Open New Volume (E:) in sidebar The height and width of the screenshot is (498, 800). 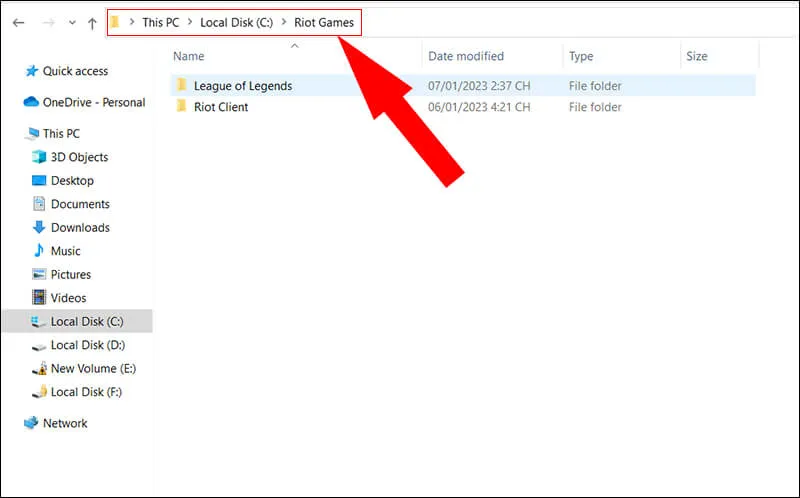click(x=93, y=368)
